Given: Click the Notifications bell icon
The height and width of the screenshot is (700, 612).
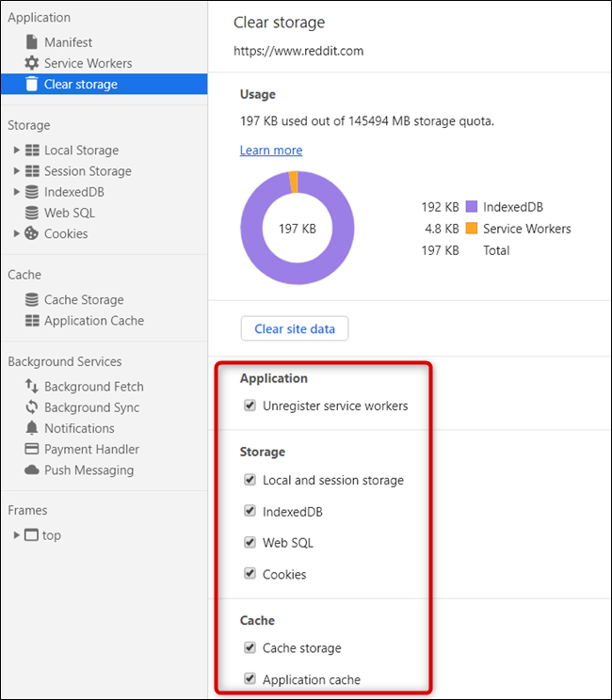Looking at the screenshot, I should (x=32, y=428).
